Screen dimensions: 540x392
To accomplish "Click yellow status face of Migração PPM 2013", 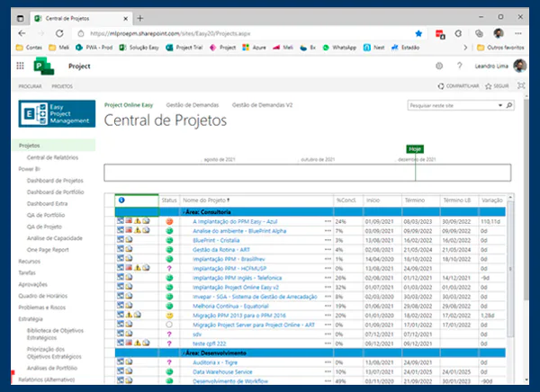I will 169,316.
